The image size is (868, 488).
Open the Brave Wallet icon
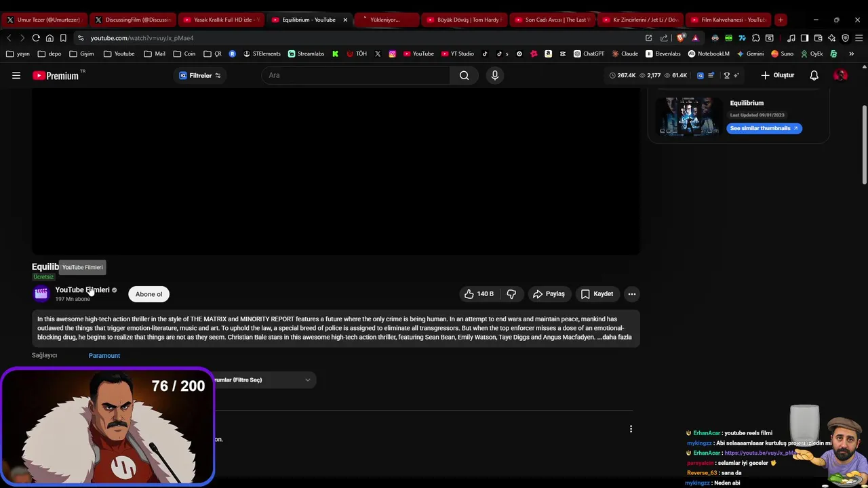pyautogui.click(x=818, y=38)
